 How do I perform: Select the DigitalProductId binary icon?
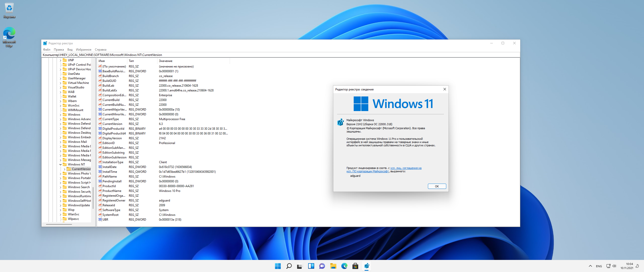(100, 129)
